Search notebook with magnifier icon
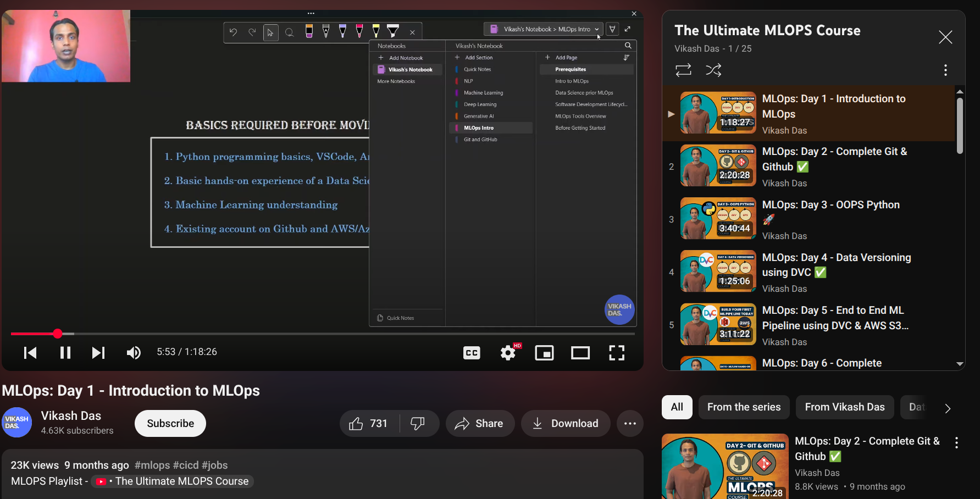Viewport: 980px width, 499px height. point(628,46)
